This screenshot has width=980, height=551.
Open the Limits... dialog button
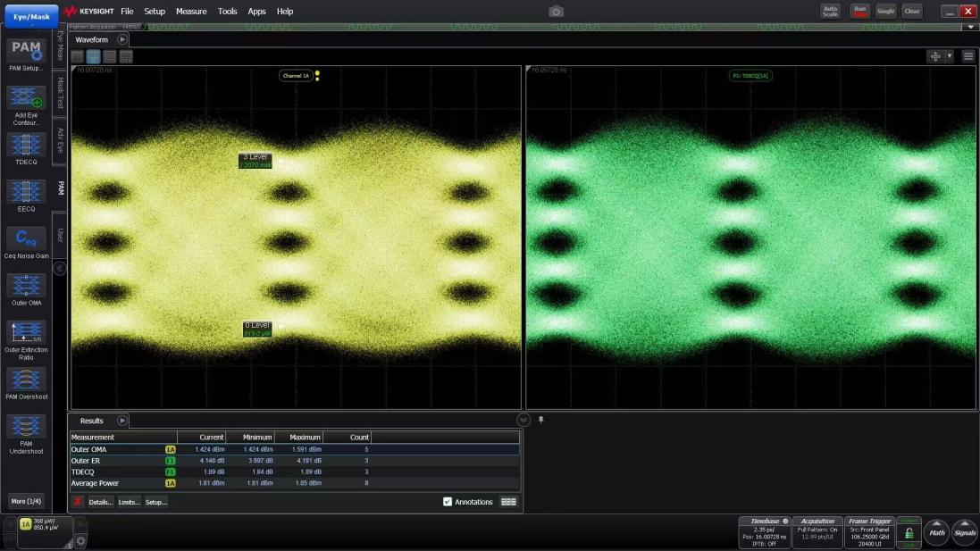click(x=129, y=502)
